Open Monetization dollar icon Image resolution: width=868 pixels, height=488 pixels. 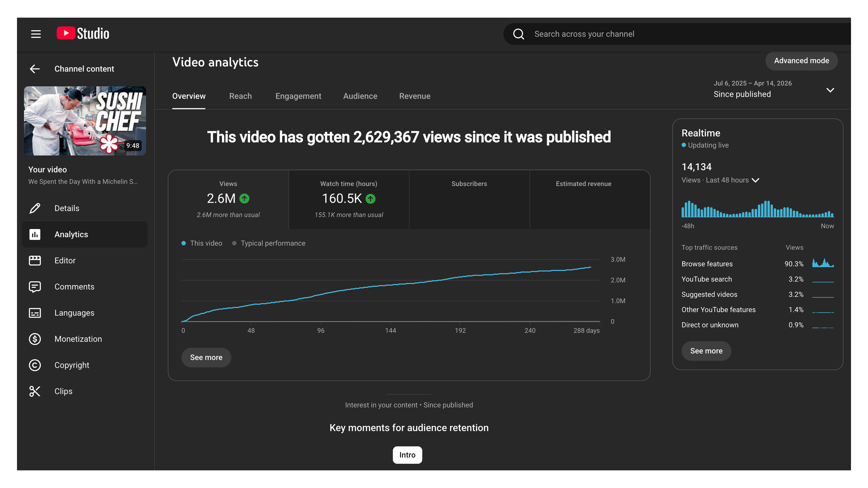pos(35,339)
